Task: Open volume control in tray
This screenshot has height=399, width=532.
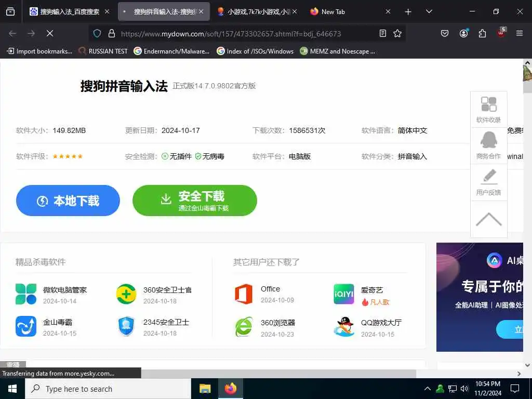Action: 464,389
